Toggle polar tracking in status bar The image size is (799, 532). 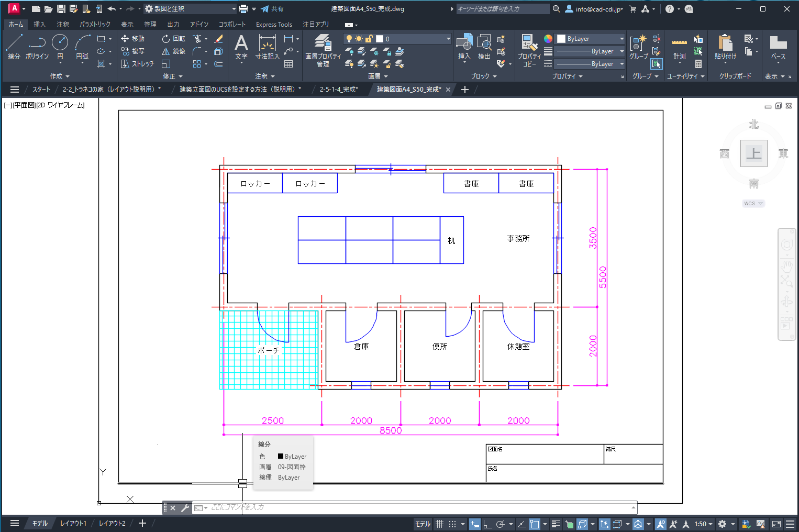[x=501, y=524]
